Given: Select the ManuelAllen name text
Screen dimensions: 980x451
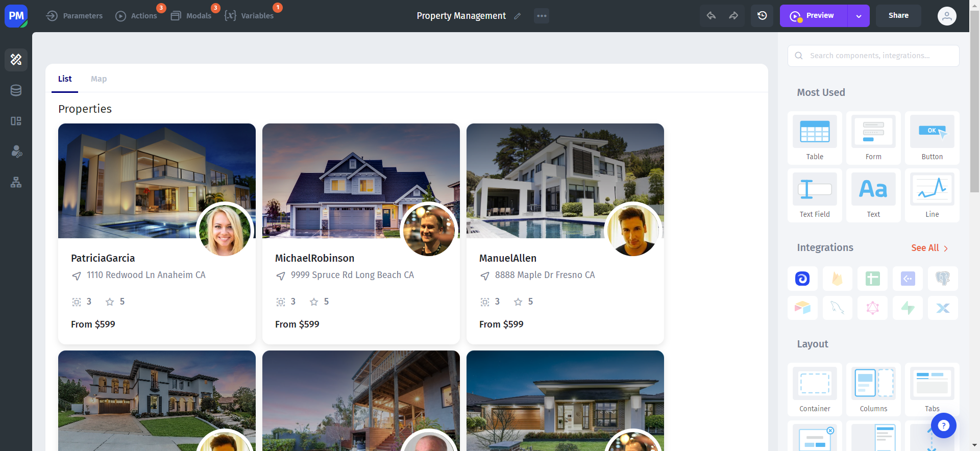Looking at the screenshot, I should click(508, 258).
